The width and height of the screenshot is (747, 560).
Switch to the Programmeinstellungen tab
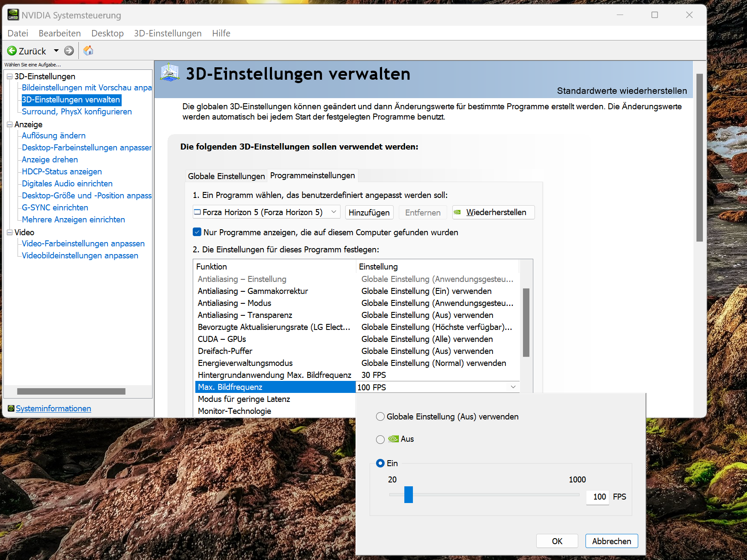click(x=313, y=175)
